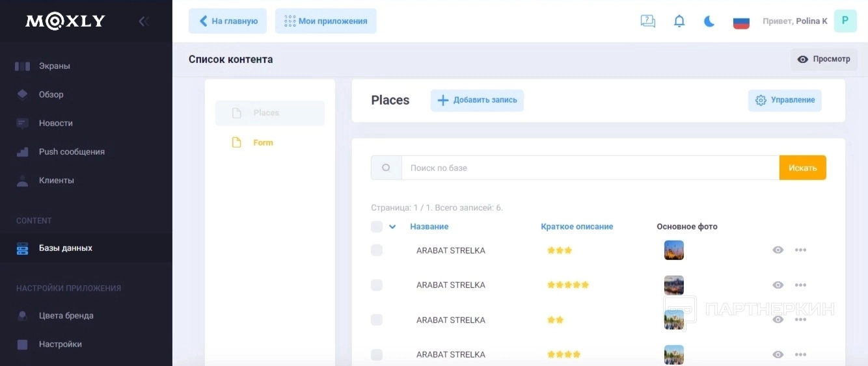This screenshot has width=868, height=366.
Task: Open the Polina K profile avatar
Action: [845, 21]
